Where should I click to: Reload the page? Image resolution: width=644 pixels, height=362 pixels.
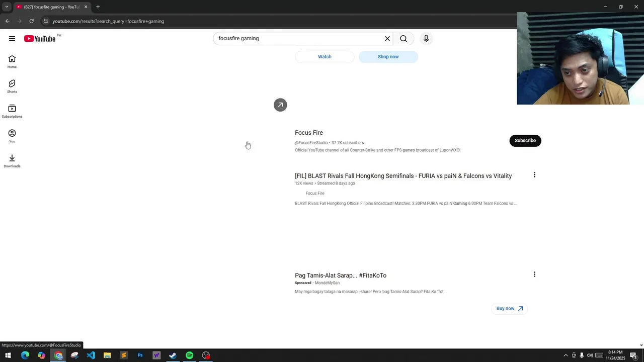[31, 21]
